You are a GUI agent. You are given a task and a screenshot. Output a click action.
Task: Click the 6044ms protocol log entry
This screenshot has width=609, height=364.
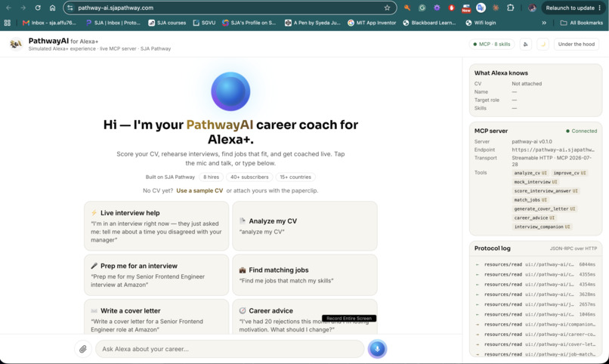click(536, 264)
